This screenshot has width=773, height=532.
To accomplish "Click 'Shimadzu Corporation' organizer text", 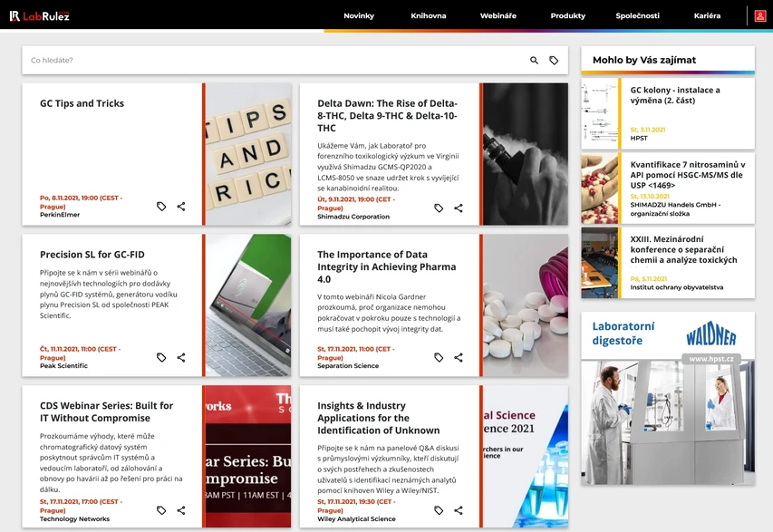I will point(353,217).
